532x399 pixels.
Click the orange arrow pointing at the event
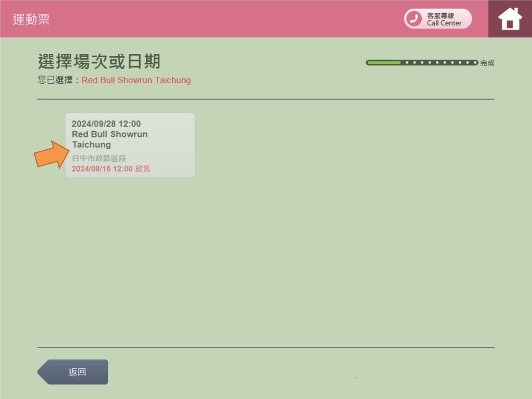coord(51,155)
